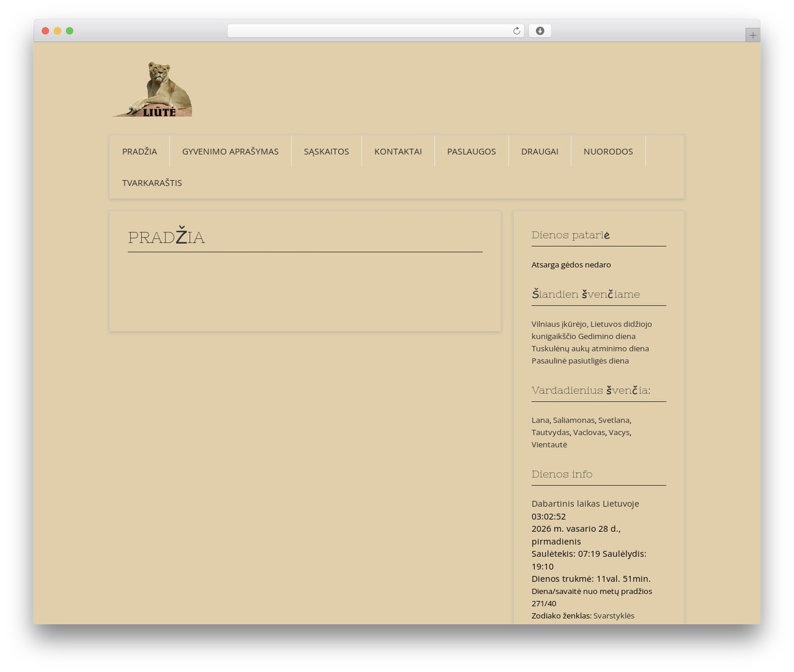Click the macOS green fullscreen button
This screenshot has height=672, width=794.
(69, 31)
